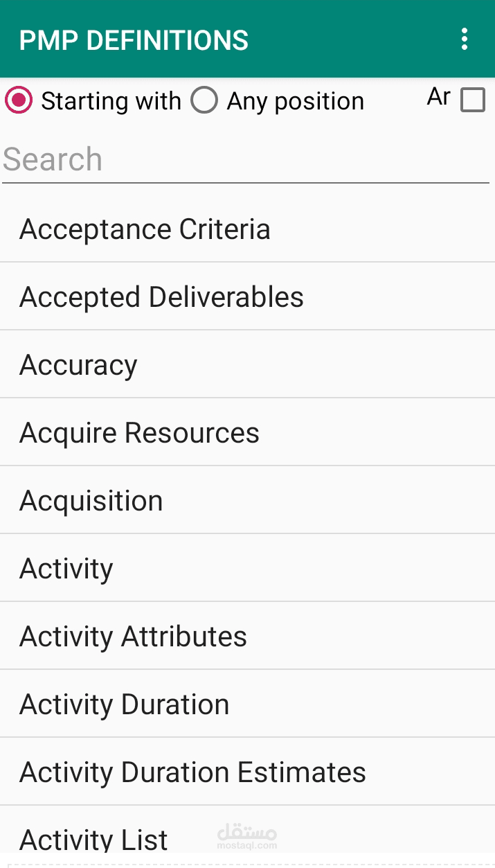Select the 'Any position' radio button
Viewport: 495px width, 868px height.
204,100
